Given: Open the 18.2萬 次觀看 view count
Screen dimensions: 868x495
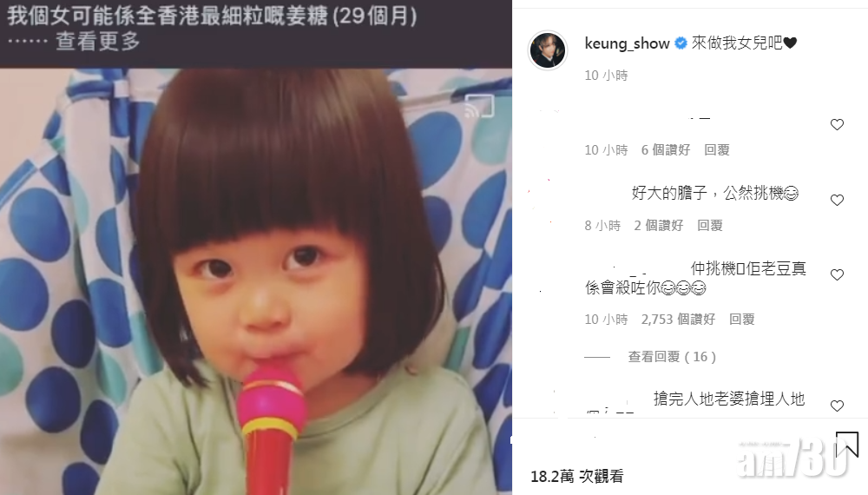Looking at the screenshot, I should click(577, 476).
